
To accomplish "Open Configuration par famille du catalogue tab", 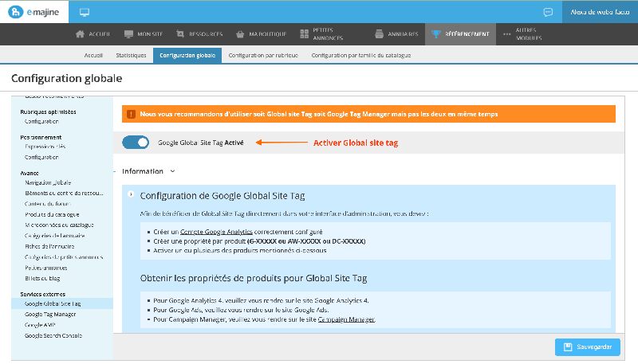I will tap(361, 55).
